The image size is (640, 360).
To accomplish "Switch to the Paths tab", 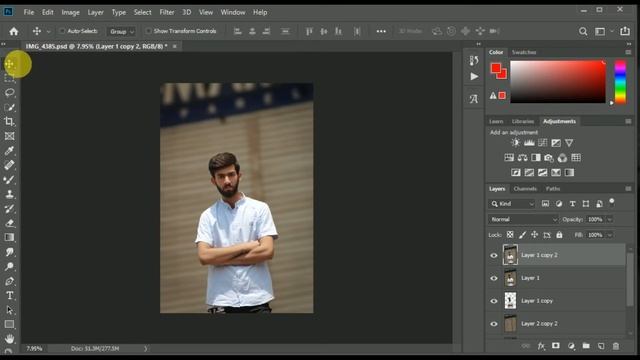I will (553, 189).
